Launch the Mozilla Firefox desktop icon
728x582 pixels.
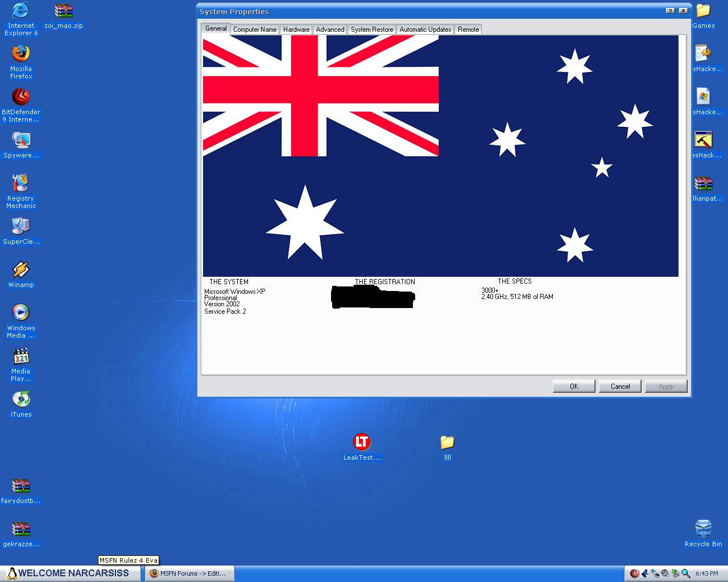tap(21, 62)
